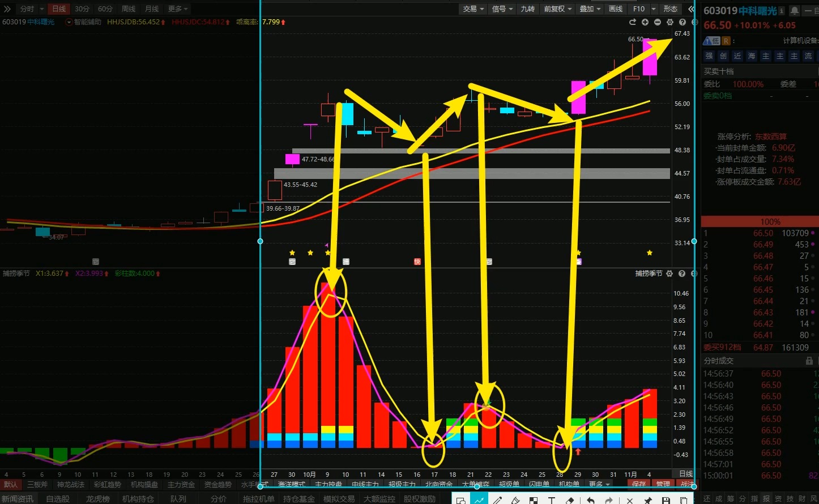Switch to the 60分 period tab

click(x=105, y=9)
